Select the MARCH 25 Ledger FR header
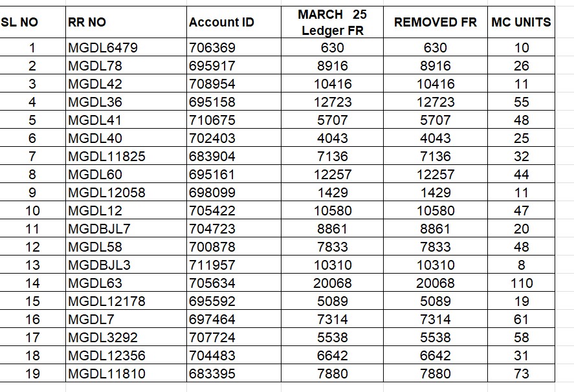Image resolution: width=574 pixels, height=392 pixels. pos(332,22)
